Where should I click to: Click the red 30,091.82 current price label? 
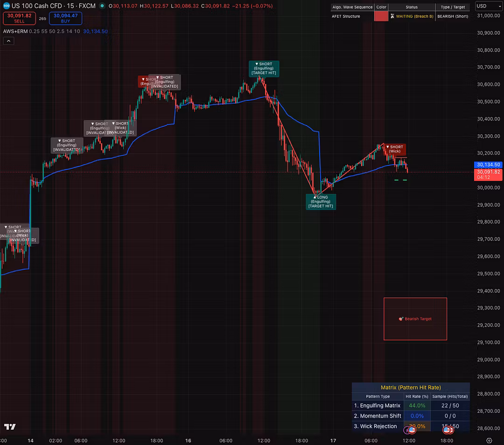[x=488, y=174]
